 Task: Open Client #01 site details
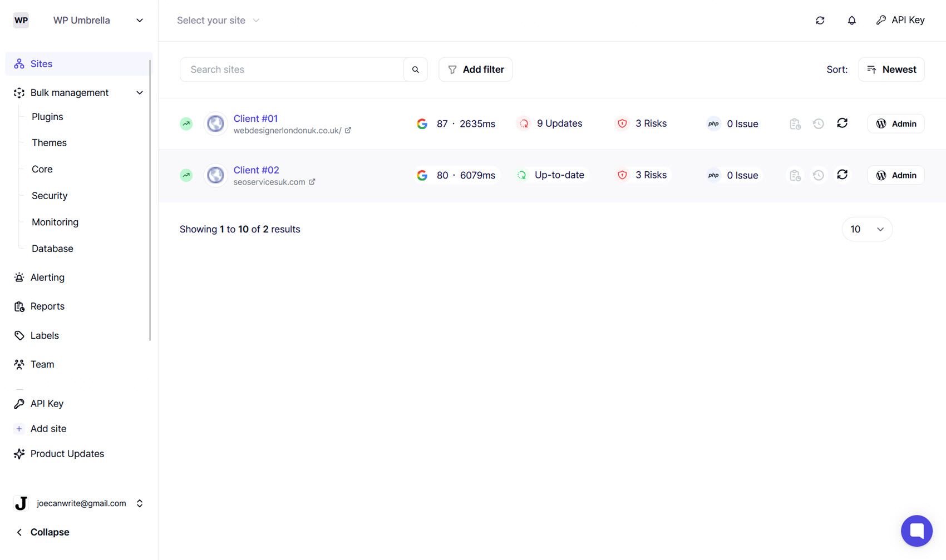tap(255, 118)
